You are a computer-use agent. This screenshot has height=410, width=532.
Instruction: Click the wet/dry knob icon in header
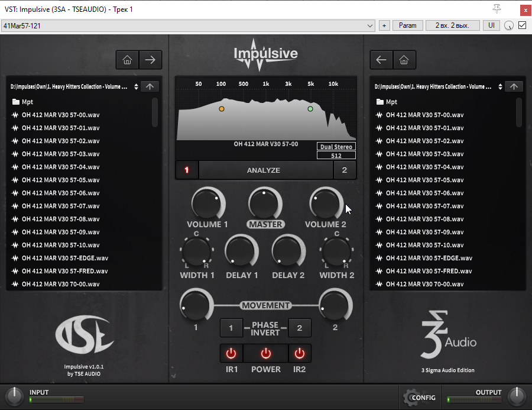tap(508, 25)
